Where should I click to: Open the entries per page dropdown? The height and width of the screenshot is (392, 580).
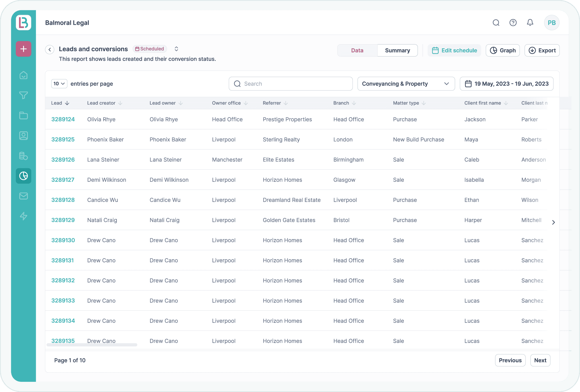59,84
